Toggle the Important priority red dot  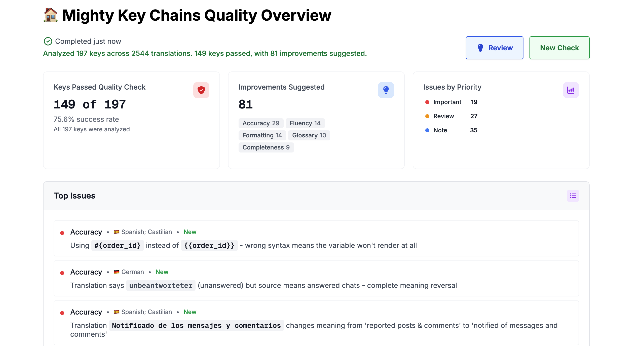[427, 102]
